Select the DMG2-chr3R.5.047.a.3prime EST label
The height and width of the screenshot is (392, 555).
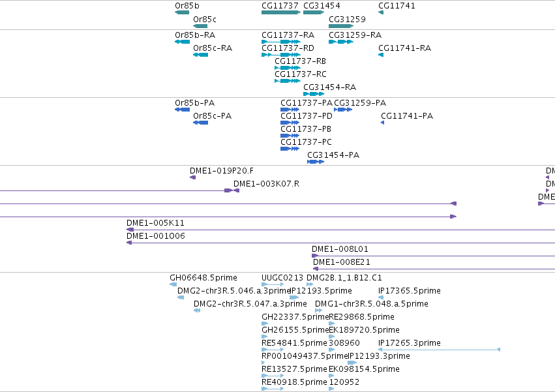pos(250,304)
